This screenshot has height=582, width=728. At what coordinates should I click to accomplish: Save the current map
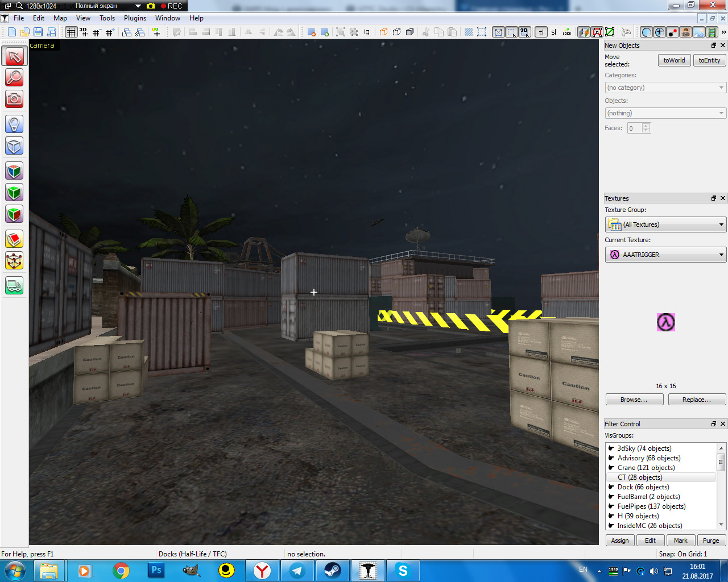pos(38,32)
